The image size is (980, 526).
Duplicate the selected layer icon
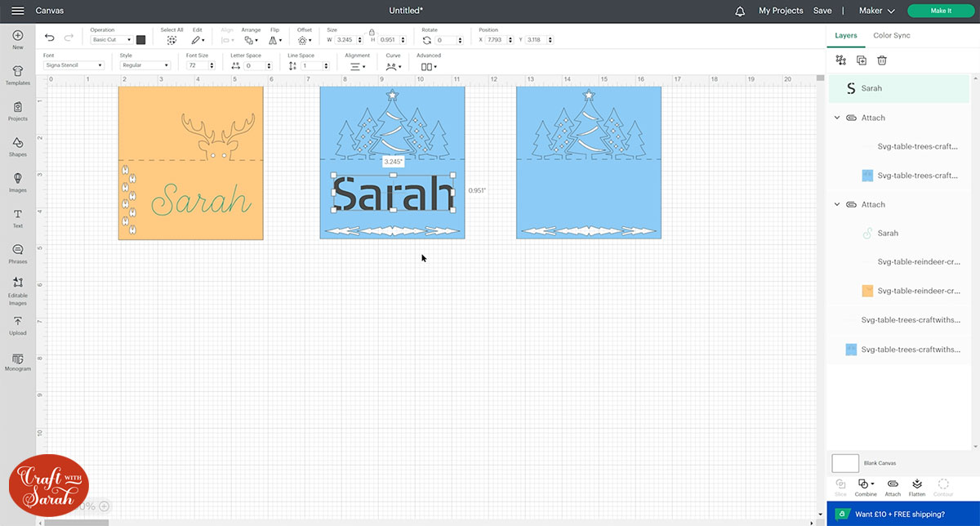click(x=862, y=60)
